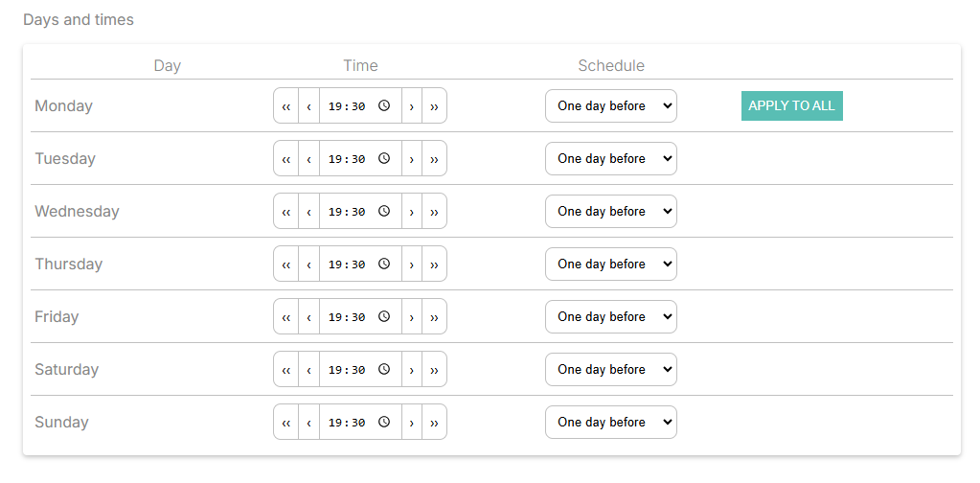Click the Apply To All button
This screenshot has width=980, height=483.
click(791, 106)
